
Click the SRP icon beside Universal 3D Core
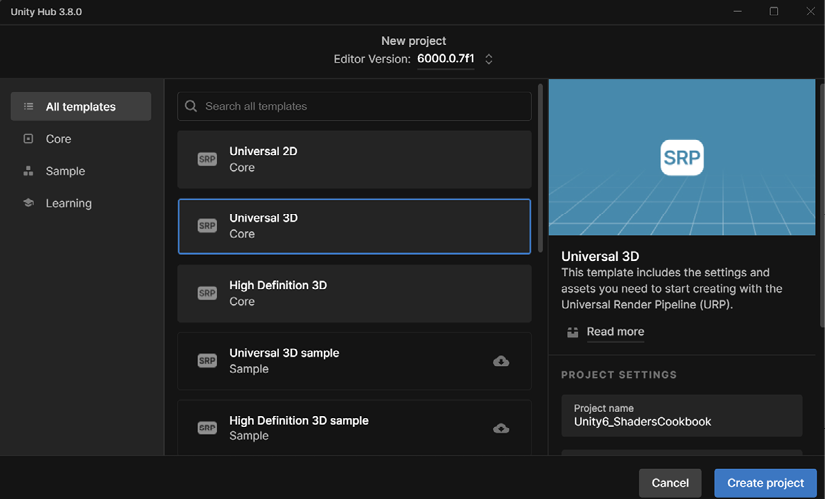207,226
